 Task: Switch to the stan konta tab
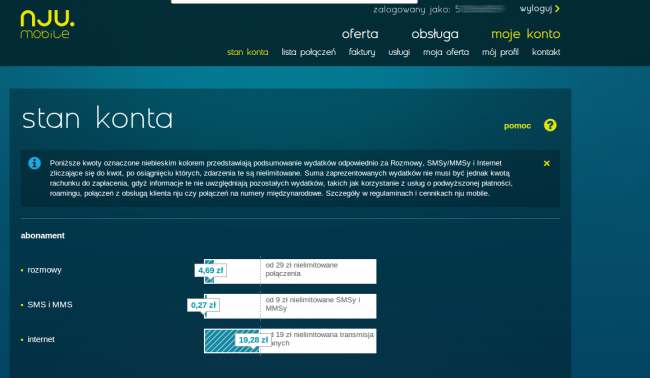point(247,52)
